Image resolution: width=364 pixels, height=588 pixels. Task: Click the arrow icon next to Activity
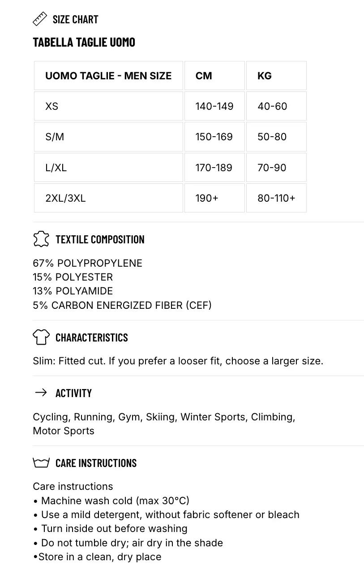coord(41,393)
